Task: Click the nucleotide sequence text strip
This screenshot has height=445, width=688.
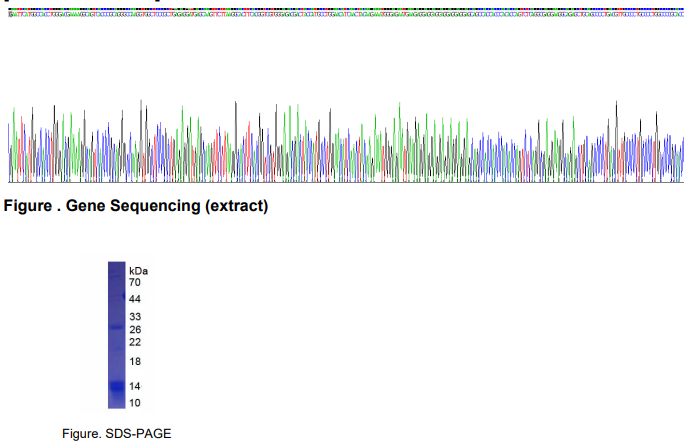Action: tap(346, 14)
